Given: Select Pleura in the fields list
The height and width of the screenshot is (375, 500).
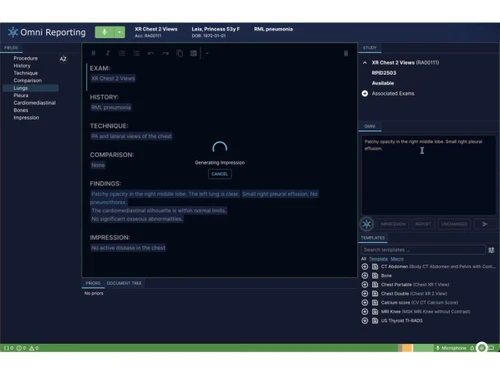Looking at the screenshot, I should pyautogui.click(x=21, y=95).
